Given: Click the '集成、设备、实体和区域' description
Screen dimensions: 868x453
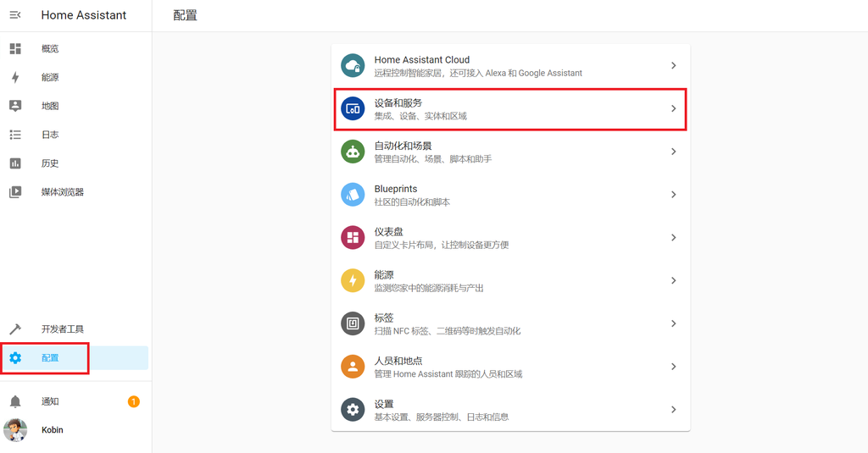Looking at the screenshot, I should click(420, 116).
